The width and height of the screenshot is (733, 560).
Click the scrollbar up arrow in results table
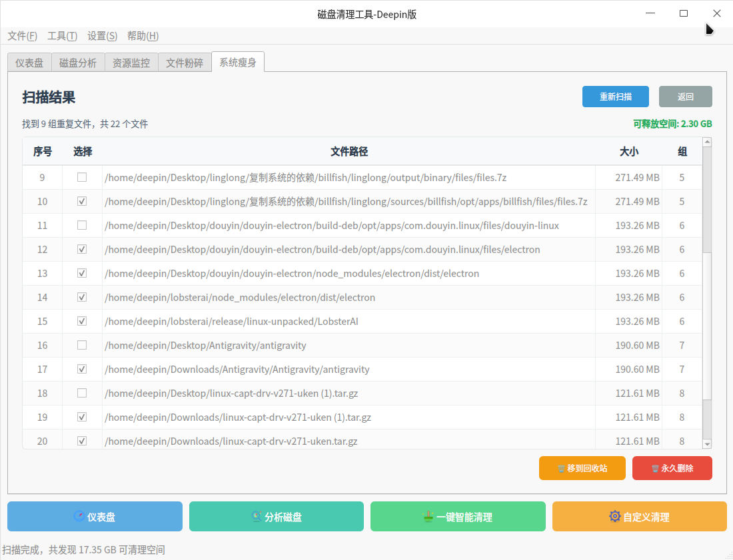point(707,142)
